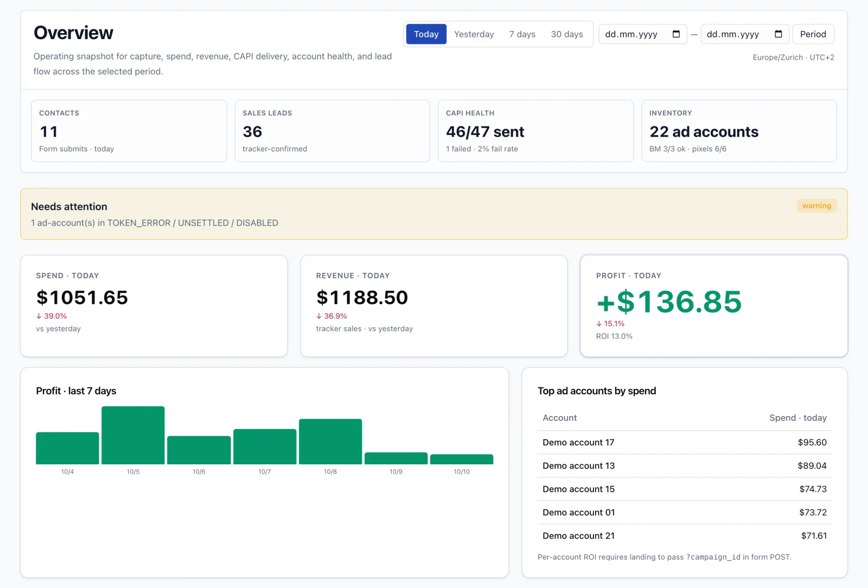
Task: Select the Demo account 17 row
Action: (x=685, y=443)
